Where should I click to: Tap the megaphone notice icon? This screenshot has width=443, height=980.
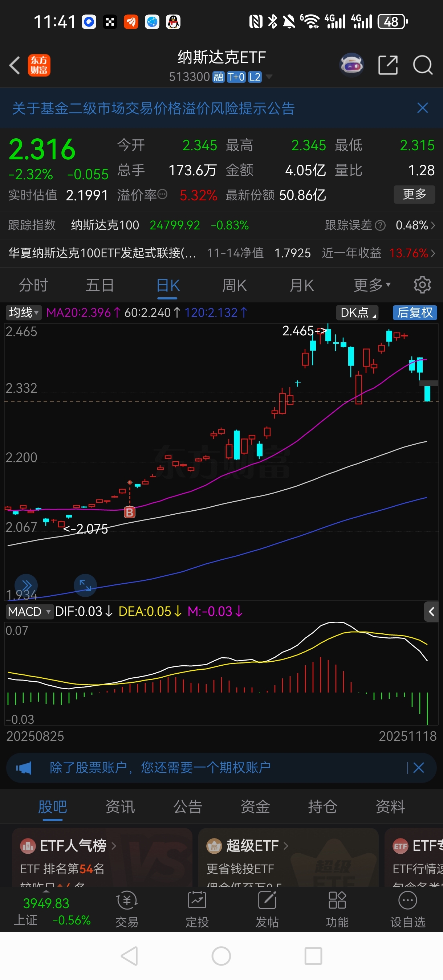[24, 768]
